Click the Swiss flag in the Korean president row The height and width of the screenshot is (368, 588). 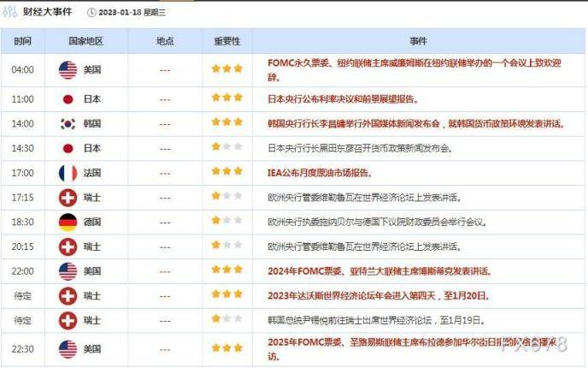click(68, 321)
